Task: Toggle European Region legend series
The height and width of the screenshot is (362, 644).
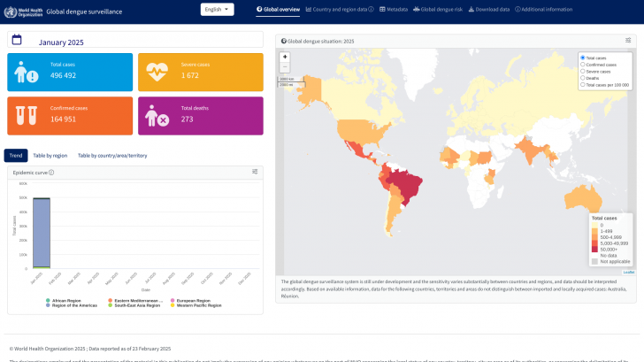Action: click(190, 301)
